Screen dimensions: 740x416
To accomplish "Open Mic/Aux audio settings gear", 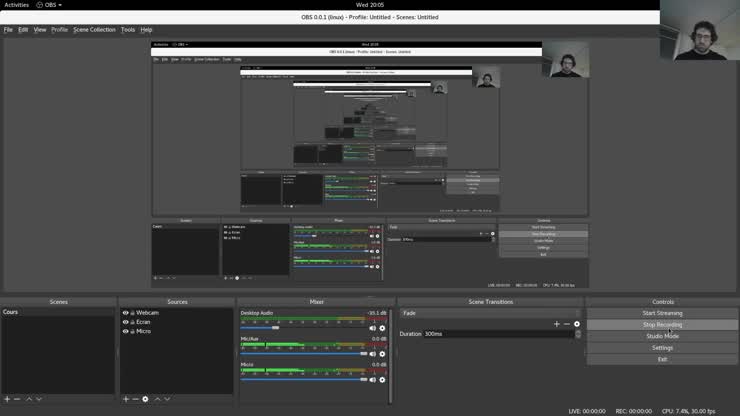I will click(382, 354).
